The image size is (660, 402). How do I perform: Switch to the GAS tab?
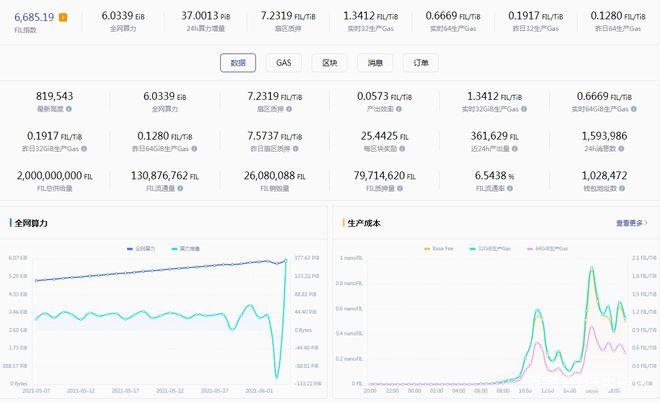284,62
